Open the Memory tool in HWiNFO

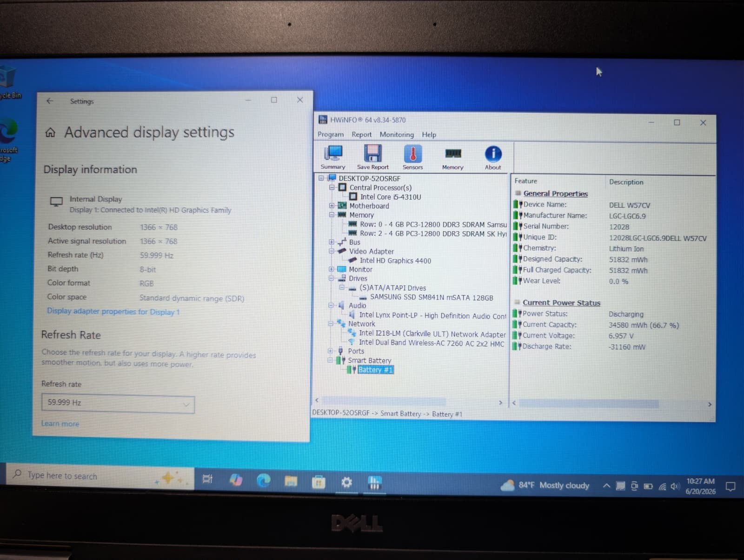(452, 158)
